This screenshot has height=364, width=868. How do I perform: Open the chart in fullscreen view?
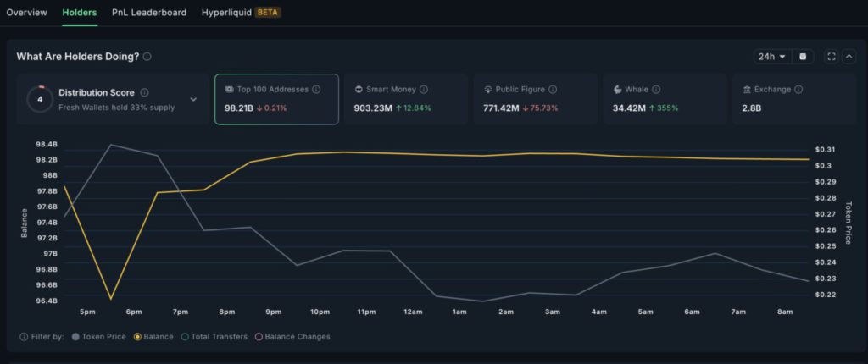pyautogui.click(x=831, y=57)
